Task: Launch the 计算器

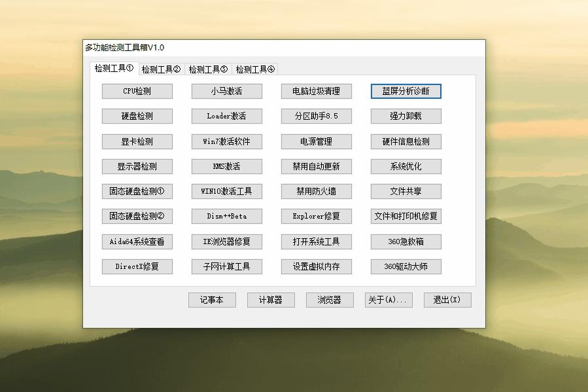Action: pyautogui.click(x=270, y=300)
